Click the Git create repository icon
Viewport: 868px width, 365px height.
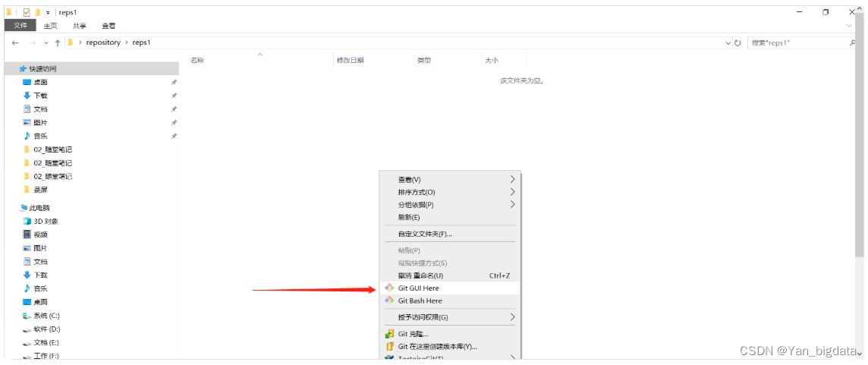(389, 347)
